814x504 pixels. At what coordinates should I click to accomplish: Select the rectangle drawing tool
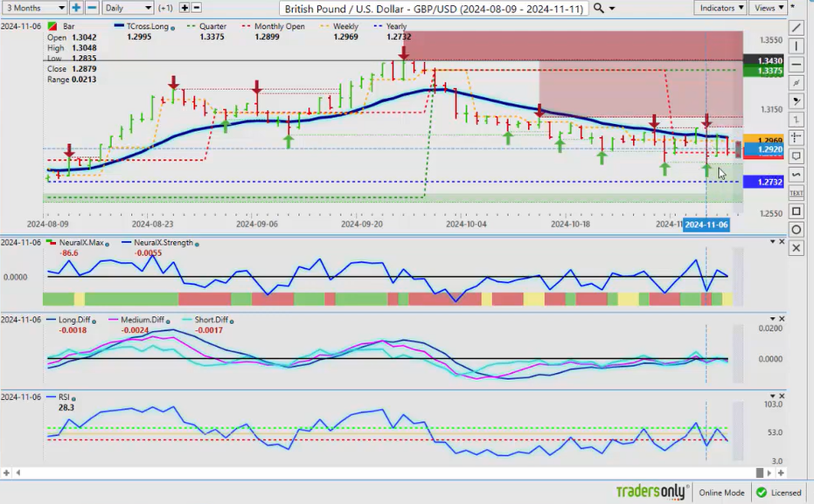[797, 211]
